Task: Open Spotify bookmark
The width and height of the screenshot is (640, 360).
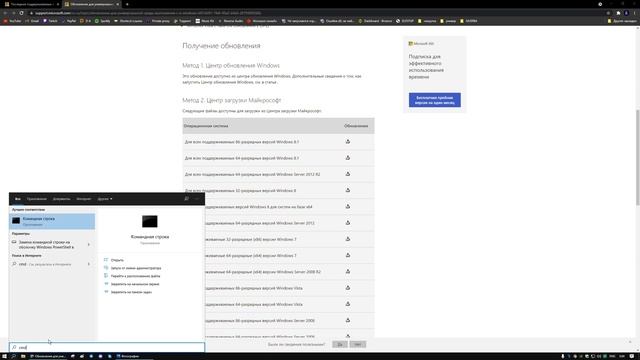Action: [103, 21]
